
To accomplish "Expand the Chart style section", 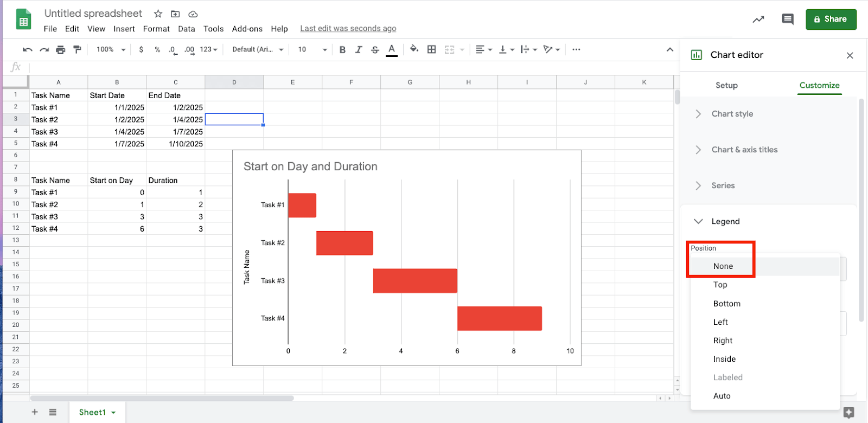I will click(732, 114).
